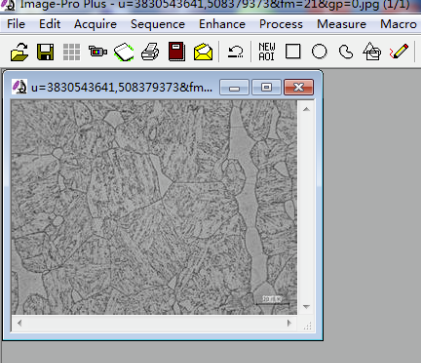This screenshot has height=363, width=421.
Task: Open the Sequence menu
Action: 158,24
